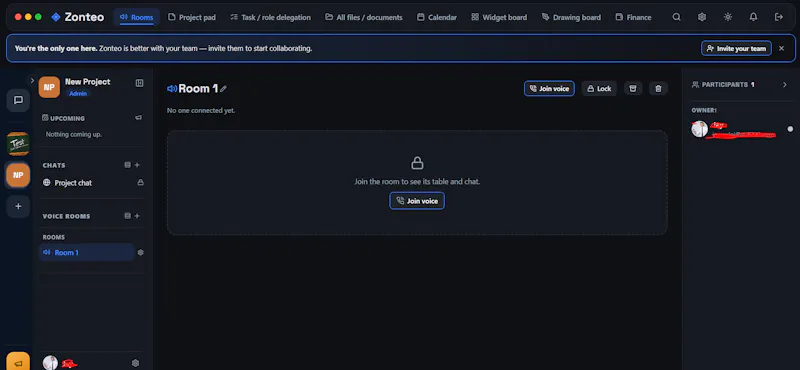Click your user avatar at sidebar bottom
The image size is (800, 370).
click(51, 363)
